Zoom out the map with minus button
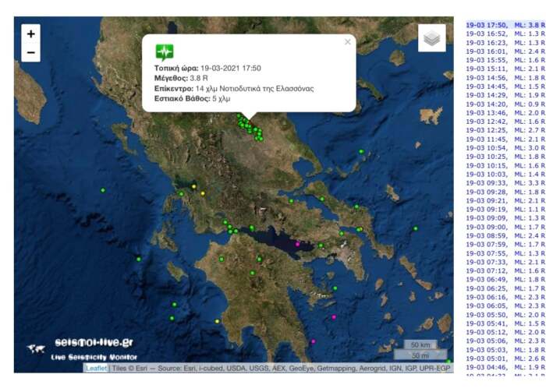The width and height of the screenshot is (546, 392). [x=30, y=53]
